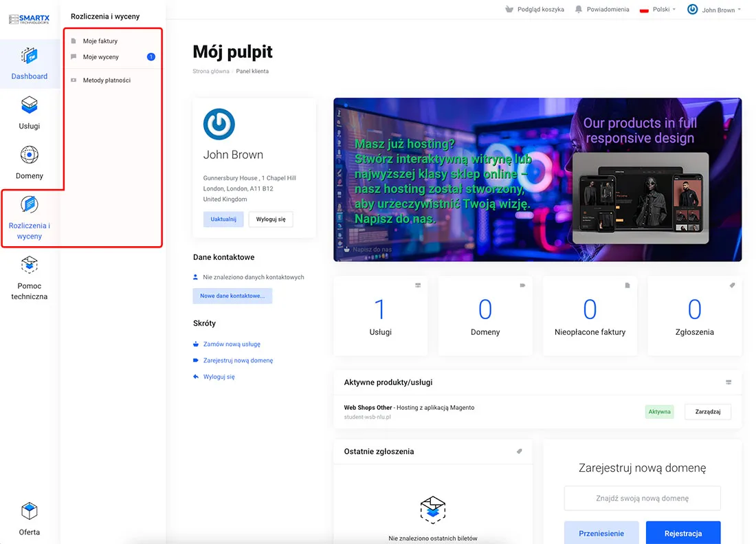Viewport: 756px width, 544px height.
Task: Click the Rozliczenia i wyceny panel heading
Action: (105, 17)
